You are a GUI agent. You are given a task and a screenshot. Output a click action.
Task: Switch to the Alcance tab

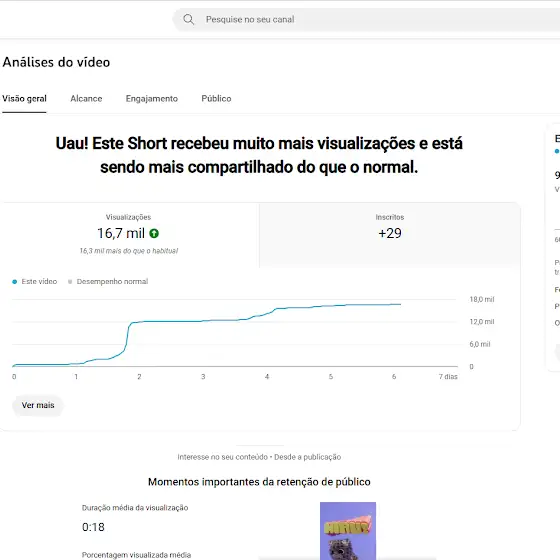pos(86,99)
